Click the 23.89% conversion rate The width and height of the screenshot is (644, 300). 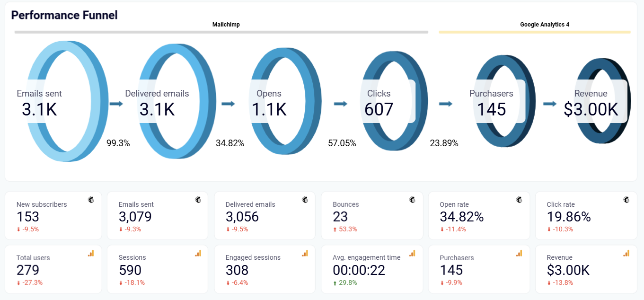[x=444, y=143]
